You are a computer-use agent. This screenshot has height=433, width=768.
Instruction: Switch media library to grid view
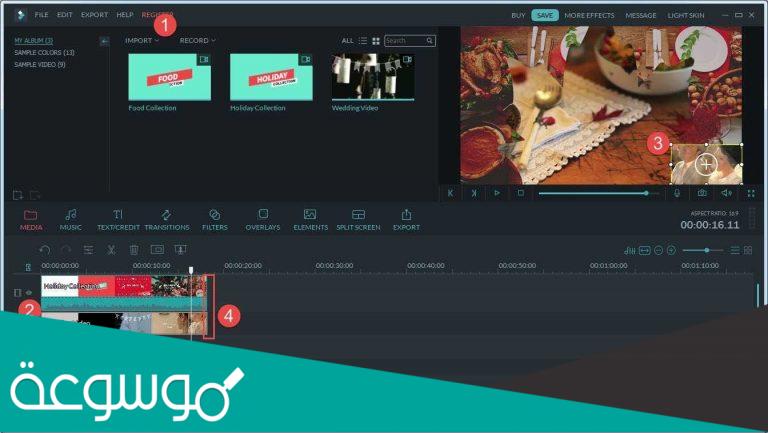click(376, 41)
